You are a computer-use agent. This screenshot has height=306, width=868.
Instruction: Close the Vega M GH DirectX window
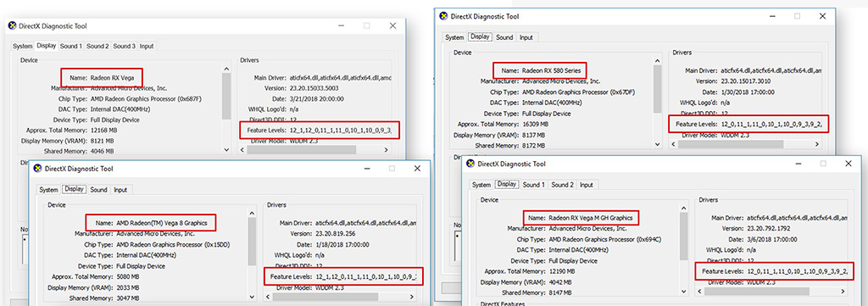point(849,164)
